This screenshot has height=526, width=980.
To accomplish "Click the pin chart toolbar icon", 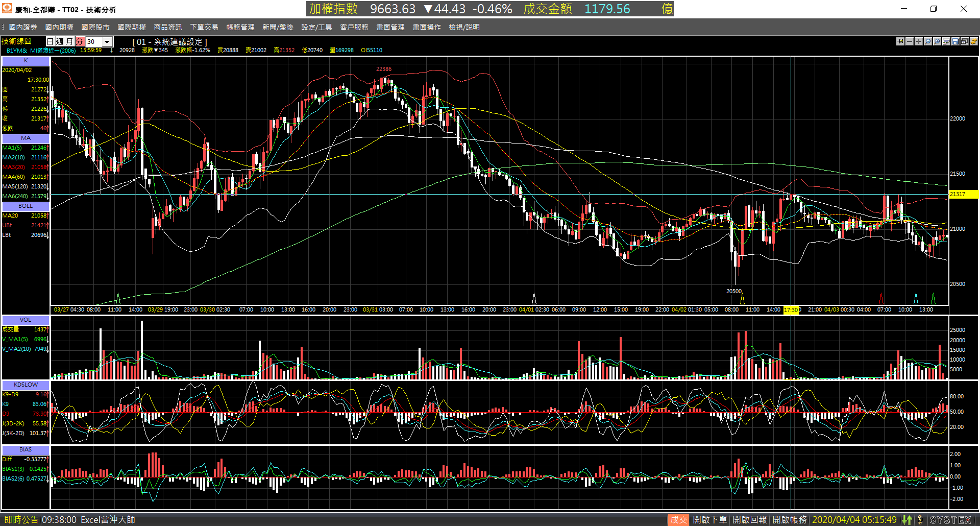I will 900,41.
